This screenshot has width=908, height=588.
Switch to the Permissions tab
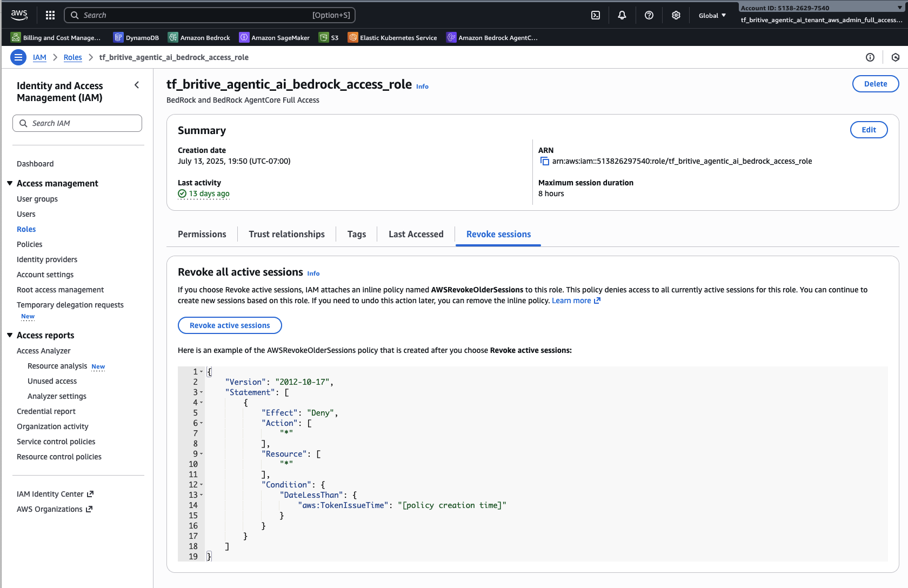tap(202, 234)
